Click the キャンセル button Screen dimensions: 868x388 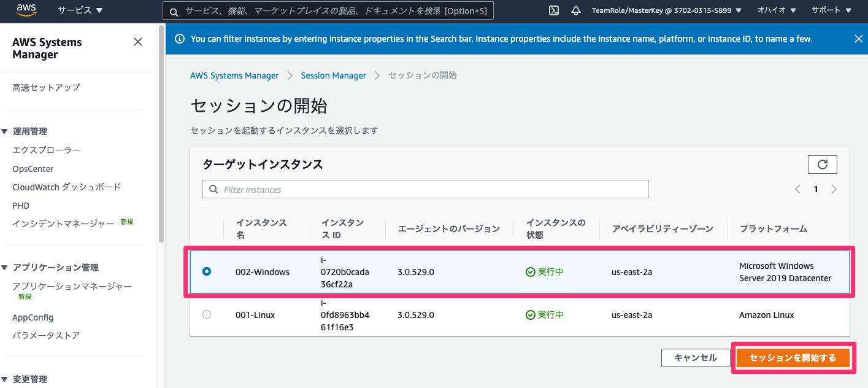696,358
